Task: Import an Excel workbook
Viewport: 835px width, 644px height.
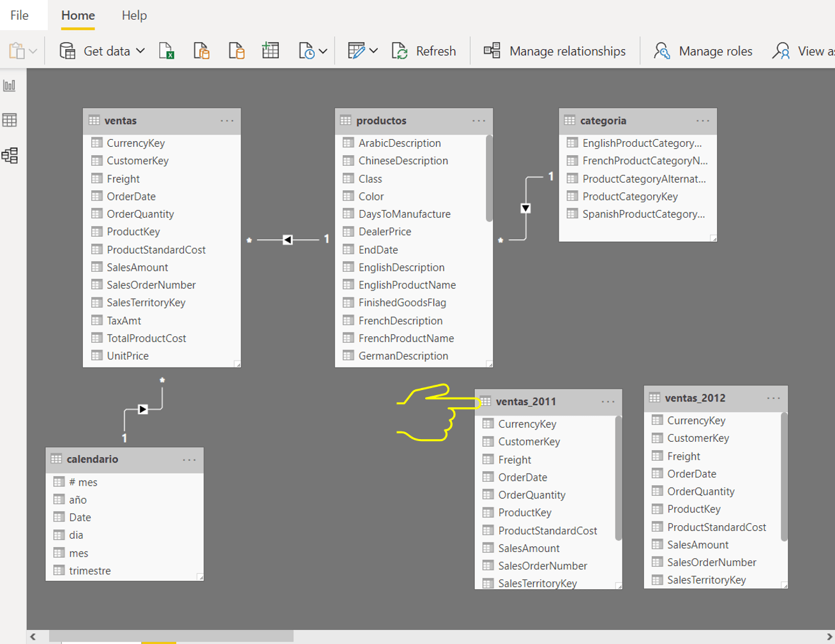Action: pos(168,51)
